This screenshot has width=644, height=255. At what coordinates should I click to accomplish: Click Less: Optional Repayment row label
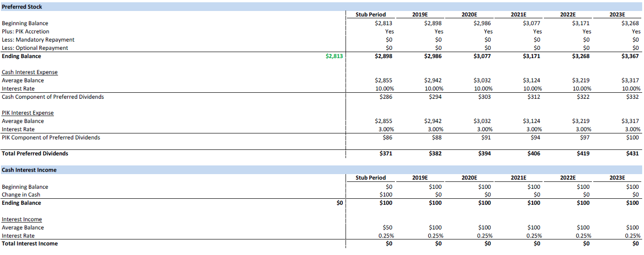pyautogui.click(x=35, y=48)
